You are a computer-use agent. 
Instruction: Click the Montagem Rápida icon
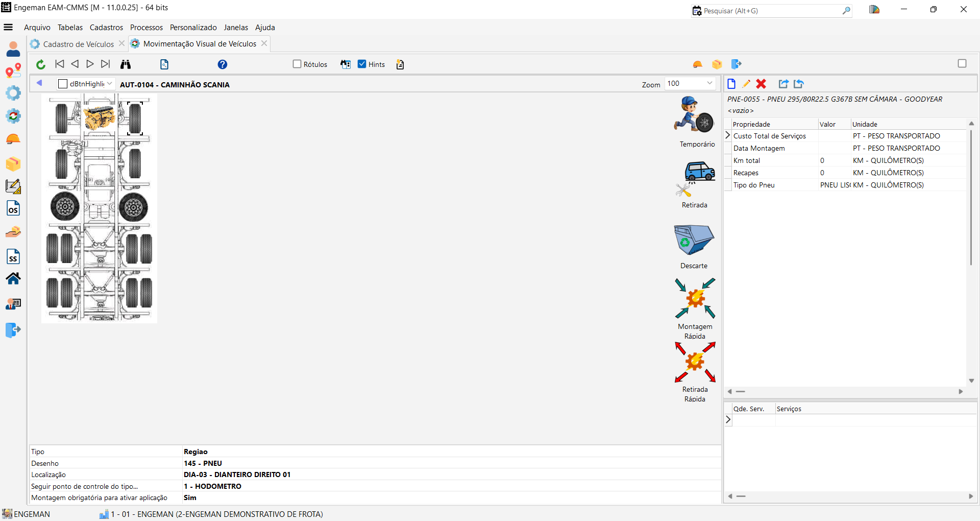[695, 298]
